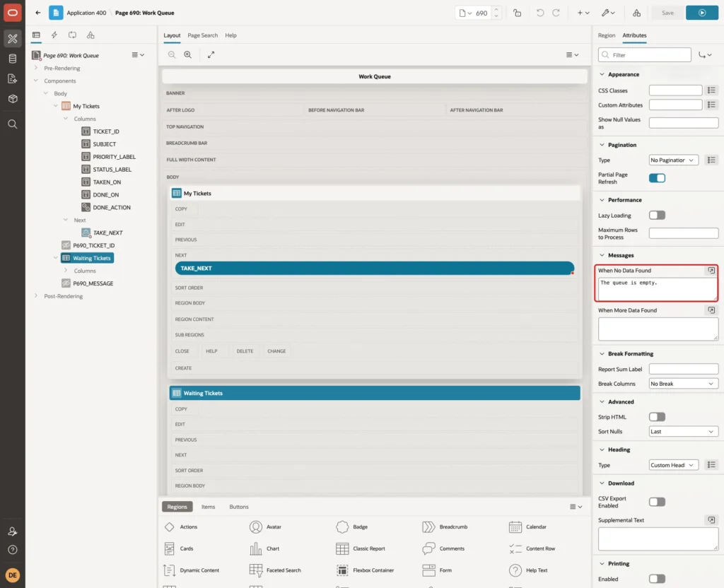Image resolution: width=724 pixels, height=588 pixels.
Task: Zoom in the layout view
Action: (x=188, y=54)
